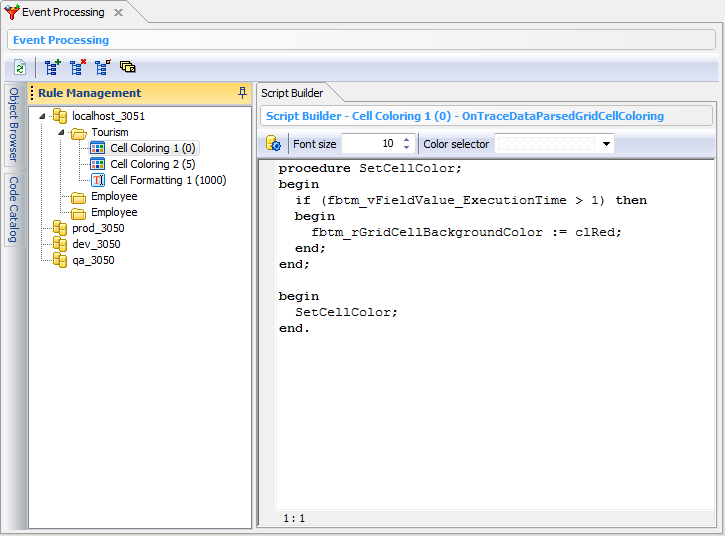The height and width of the screenshot is (536, 725).
Task: Select the second Employee folder label
Action: point(114,212)
